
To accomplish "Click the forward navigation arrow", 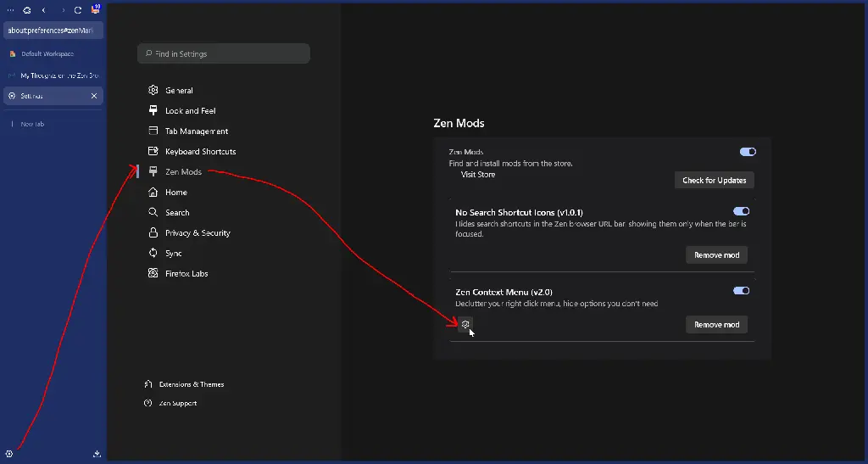I will (x=63, y=10).
